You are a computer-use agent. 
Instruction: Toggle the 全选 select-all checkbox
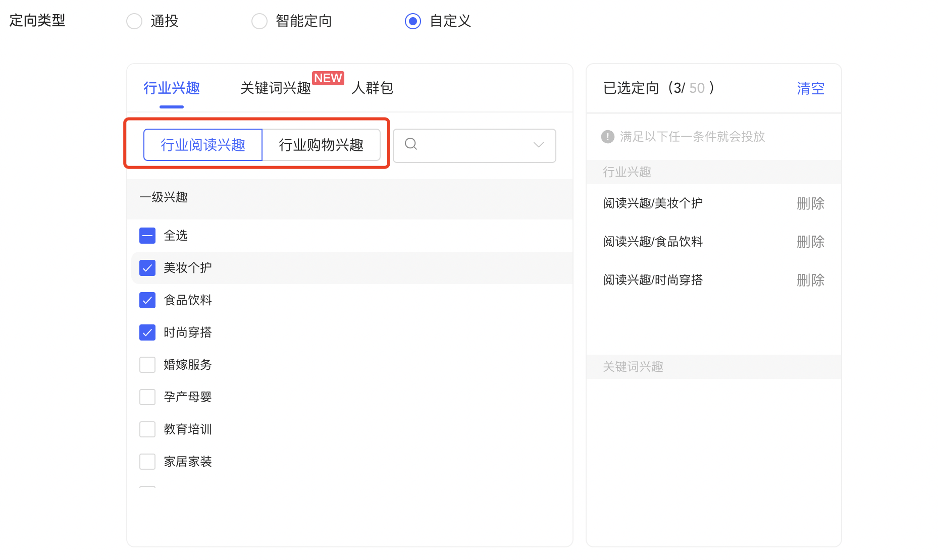(x=147, y=235)
